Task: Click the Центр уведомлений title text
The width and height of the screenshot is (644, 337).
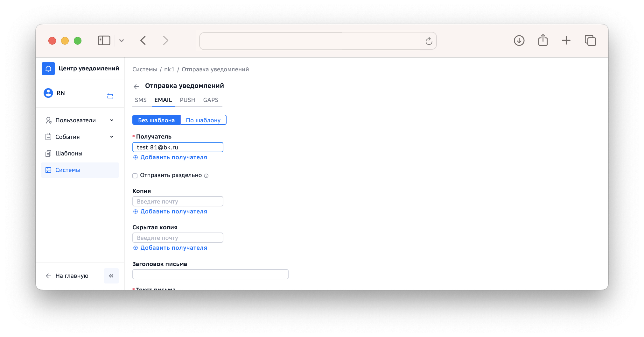Action: coord(89,68)
